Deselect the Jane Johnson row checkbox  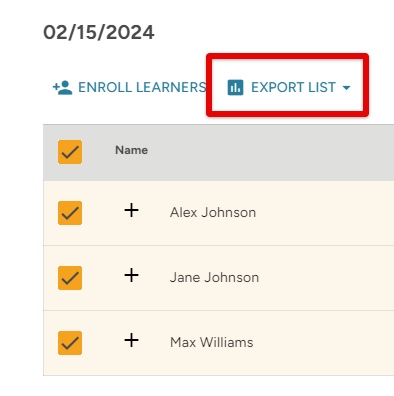click(x=70, y=278)
